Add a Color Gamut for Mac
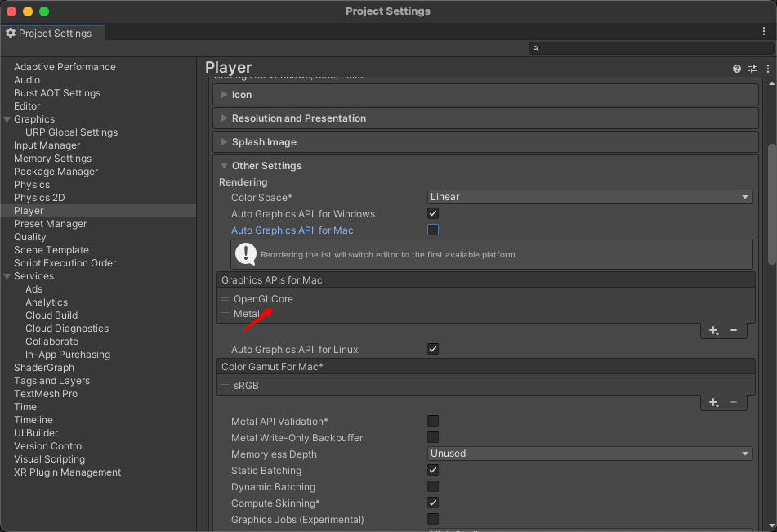 click(x=713, y=403)
